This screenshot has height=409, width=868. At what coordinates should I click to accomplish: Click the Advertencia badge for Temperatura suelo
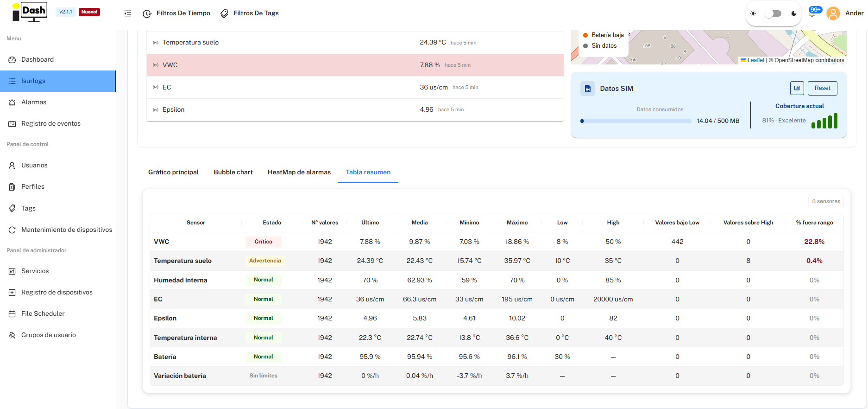(x=265, y=261)
